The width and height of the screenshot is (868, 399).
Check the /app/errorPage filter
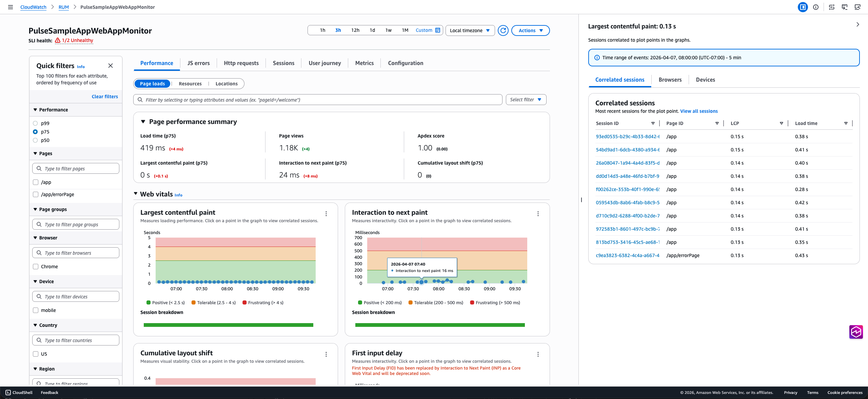[x=36, y=194]
